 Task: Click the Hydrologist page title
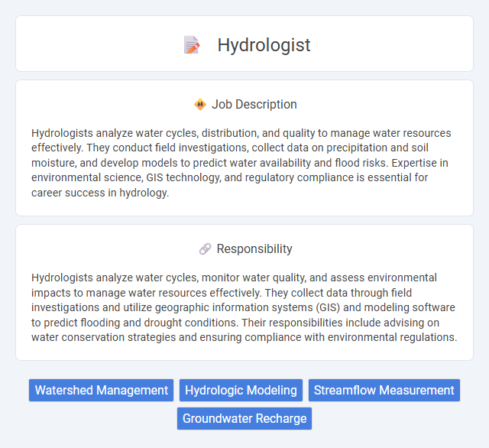pos(264,45)
